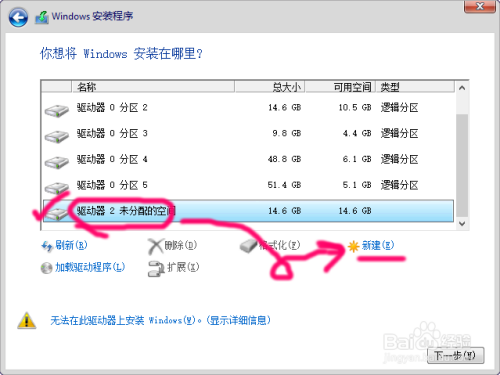Select row 驱动器 0 分区 3
This screenshot has width=500, height=375.
[248, 133]
